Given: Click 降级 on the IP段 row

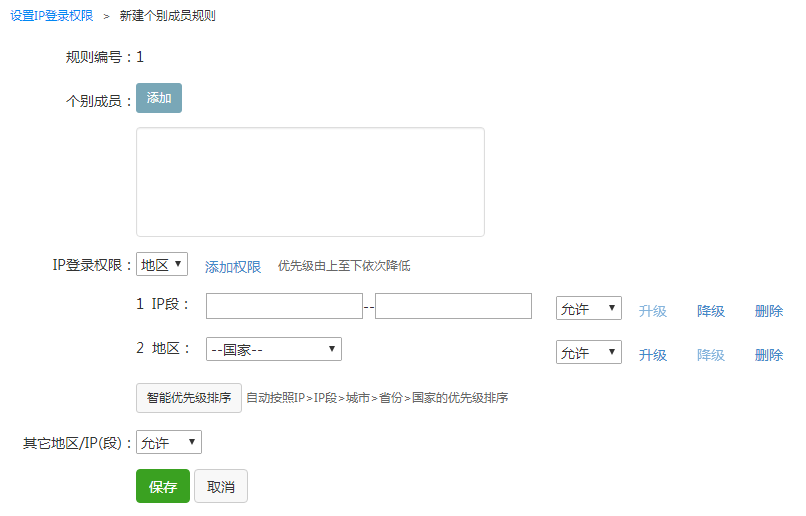Looking at the screenshot, I should click(x=711, y=311).
